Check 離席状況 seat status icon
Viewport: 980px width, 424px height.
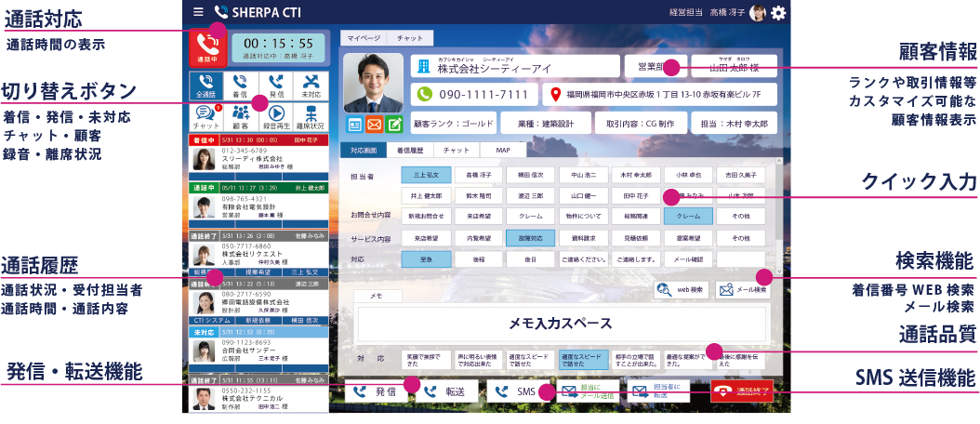tap(312, 115)
